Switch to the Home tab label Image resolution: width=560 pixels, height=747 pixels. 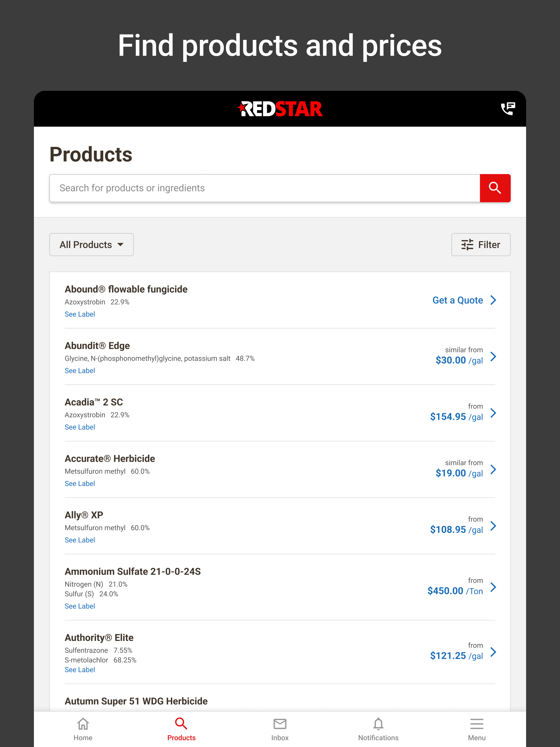(83, 737)
